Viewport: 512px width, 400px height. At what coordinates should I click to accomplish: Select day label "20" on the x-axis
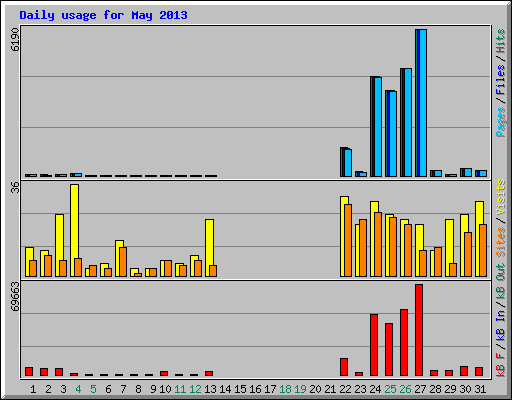pos(315,389)
